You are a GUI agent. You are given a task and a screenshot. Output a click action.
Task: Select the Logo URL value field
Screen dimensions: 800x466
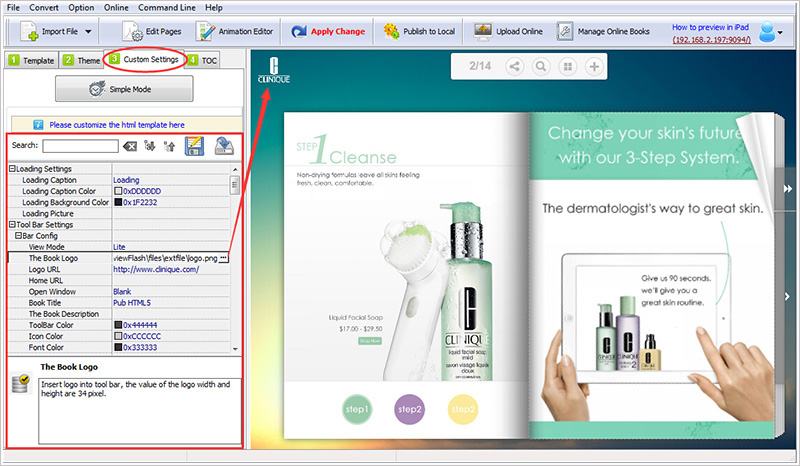(171, 269)
